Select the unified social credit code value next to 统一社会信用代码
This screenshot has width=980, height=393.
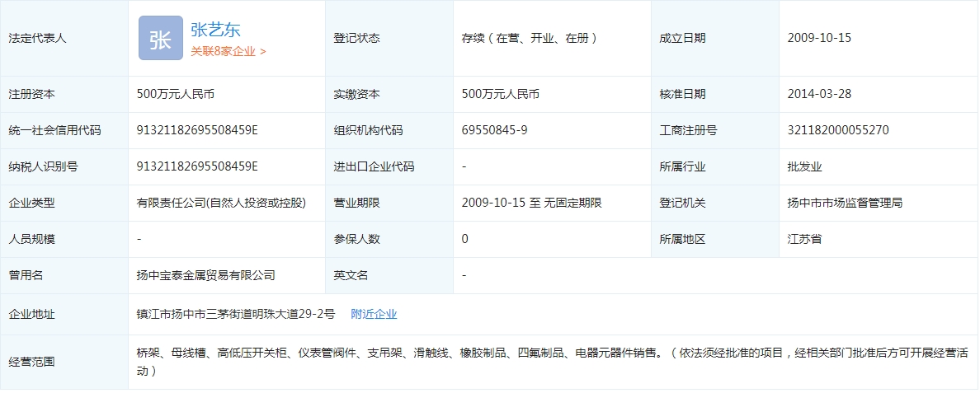click(197, 130)
